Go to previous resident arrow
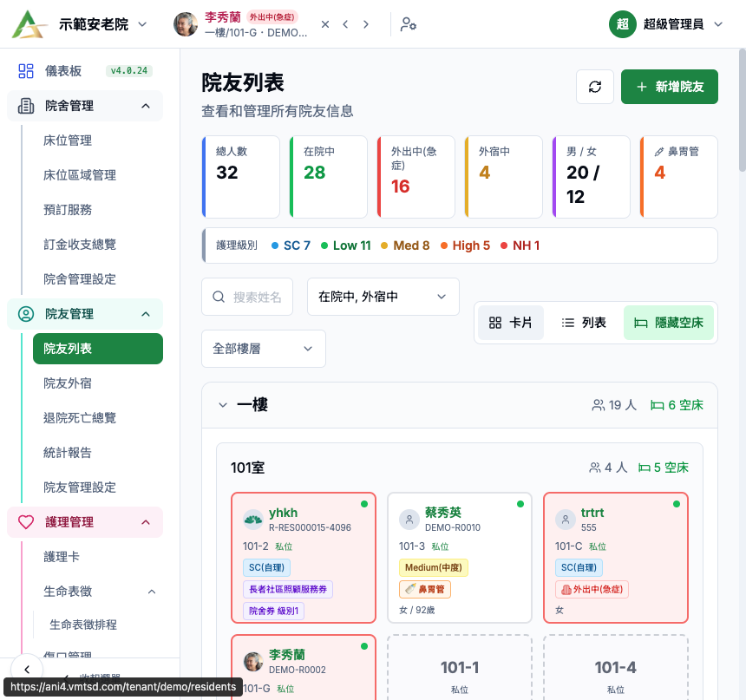This screenshot has height=700, width=746. (x=345, y=24)
